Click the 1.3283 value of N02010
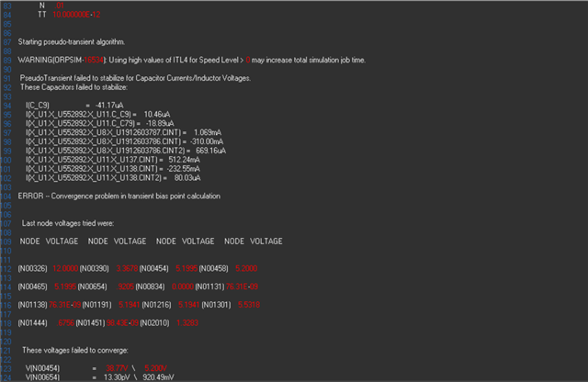 click(x=187, y=322)
